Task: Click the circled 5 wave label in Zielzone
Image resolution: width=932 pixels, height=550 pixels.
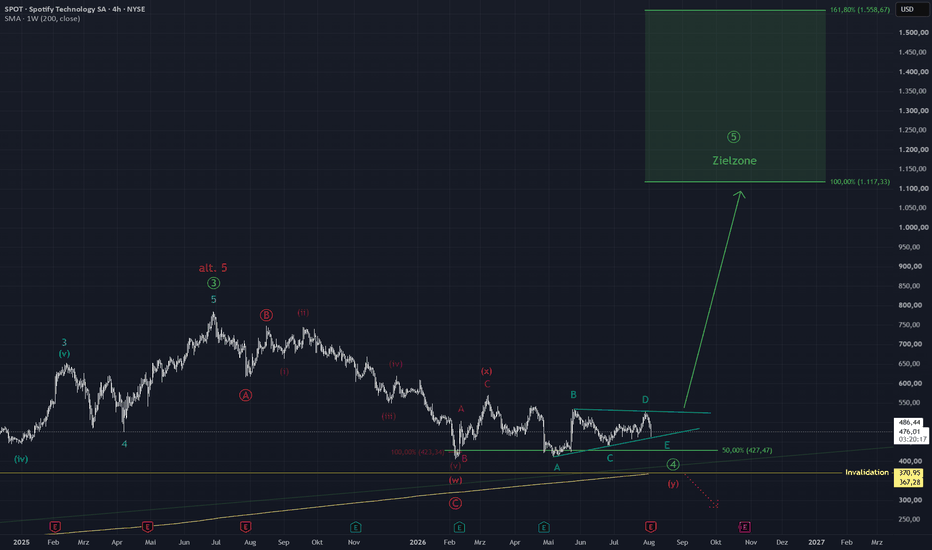Action: [x=733, y=137]
